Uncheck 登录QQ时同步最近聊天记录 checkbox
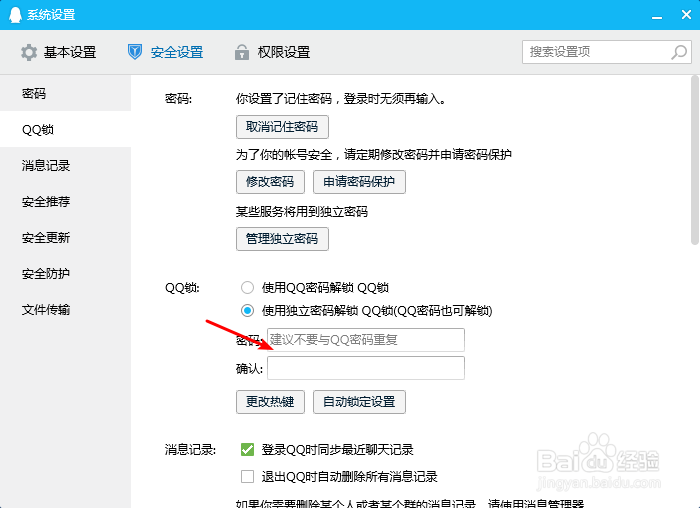 247,450
